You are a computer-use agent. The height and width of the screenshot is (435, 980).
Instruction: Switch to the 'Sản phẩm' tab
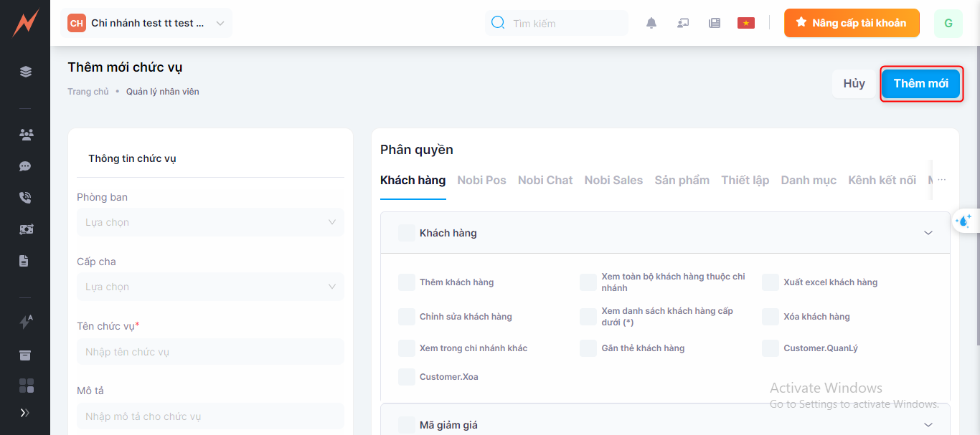pyautogui.click(x=682, y=181)
